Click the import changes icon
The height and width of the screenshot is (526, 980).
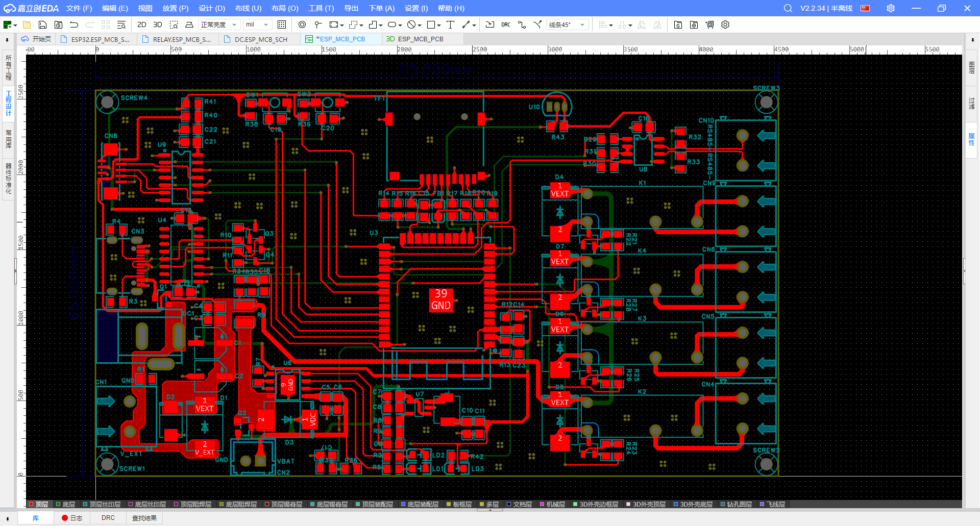click(x=489, y=24)
